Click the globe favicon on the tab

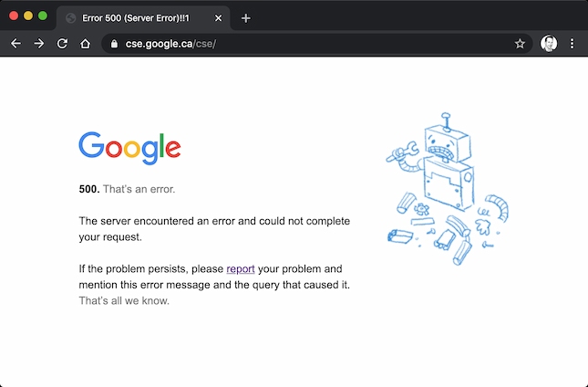coord(71,18)
